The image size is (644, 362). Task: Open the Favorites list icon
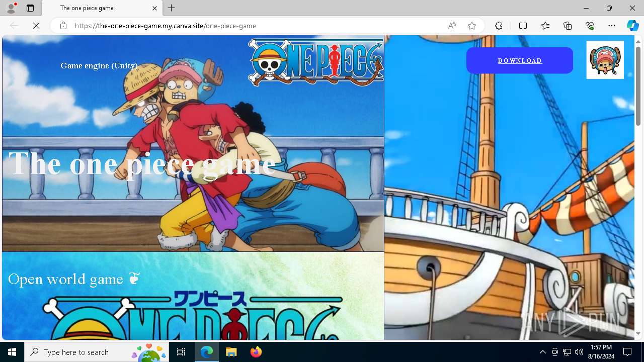545,26
